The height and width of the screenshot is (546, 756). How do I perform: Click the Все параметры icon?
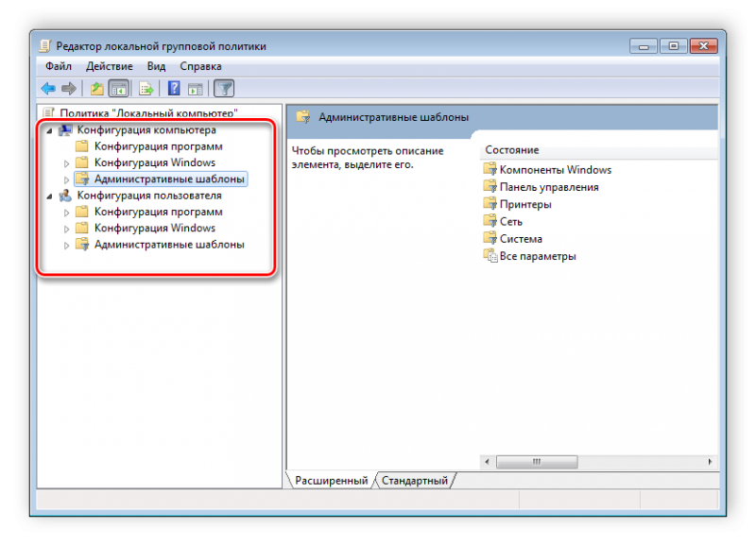[490, 256]
